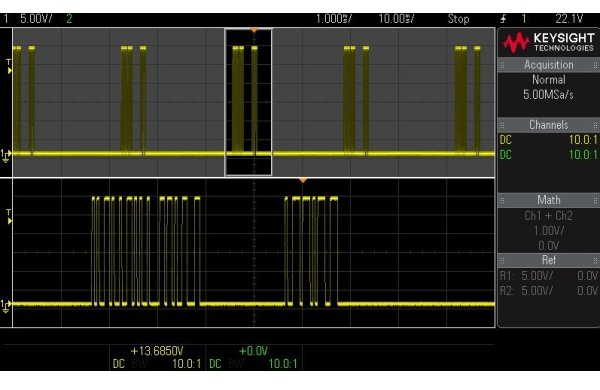Click the 1.000 main timebase value

[x=333, y=19]
